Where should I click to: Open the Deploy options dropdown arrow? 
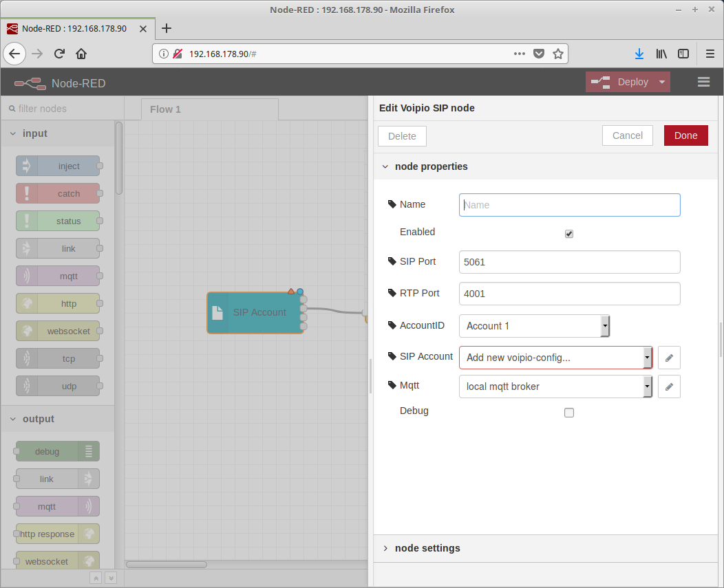coord(661,82)
